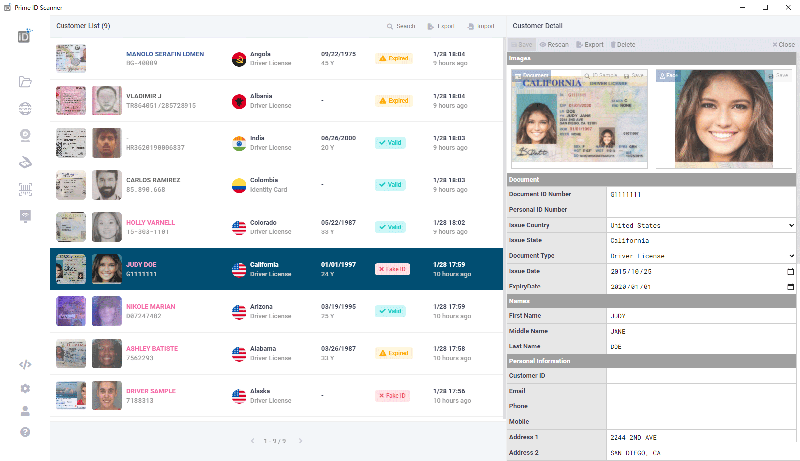Close the Customer Detail panel

(x=784, y=44)
